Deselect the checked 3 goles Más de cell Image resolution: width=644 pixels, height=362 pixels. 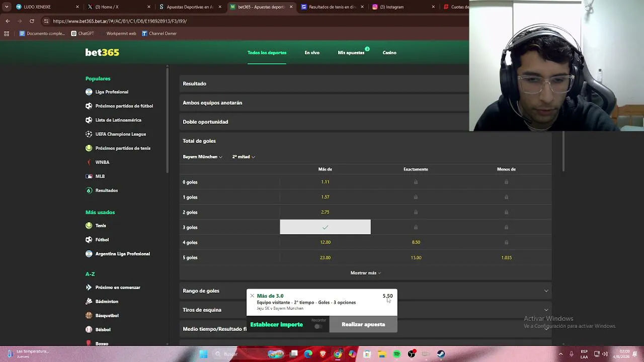325,227
